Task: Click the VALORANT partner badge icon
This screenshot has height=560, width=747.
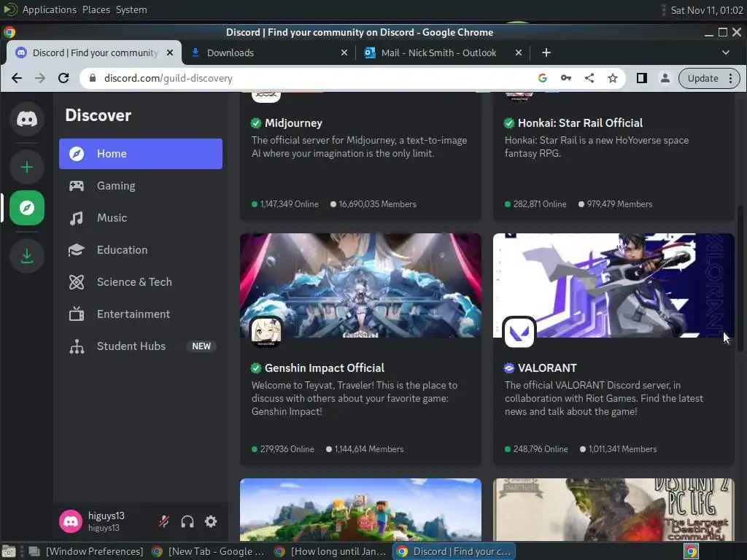Action: point(508,367)
